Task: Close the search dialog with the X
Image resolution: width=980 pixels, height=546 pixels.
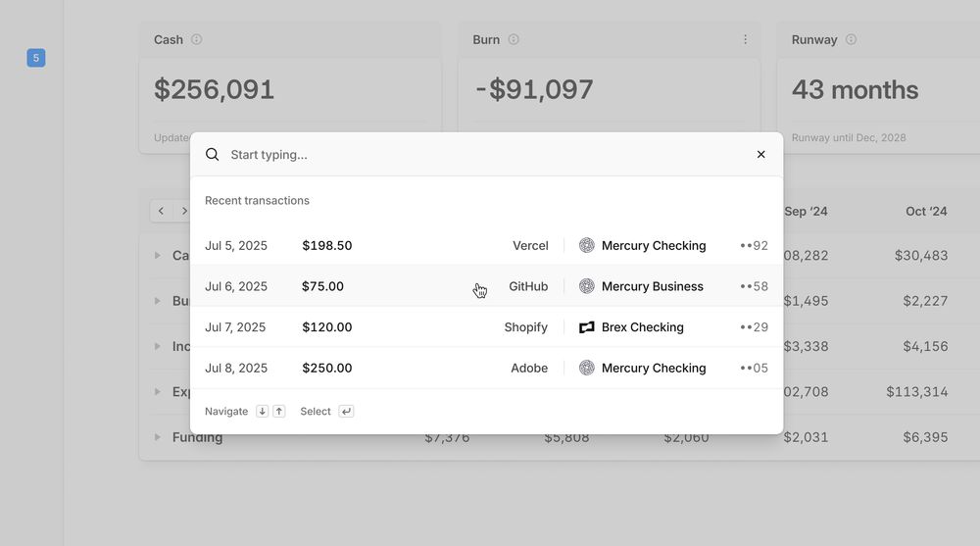Action: tap(760, 155)
